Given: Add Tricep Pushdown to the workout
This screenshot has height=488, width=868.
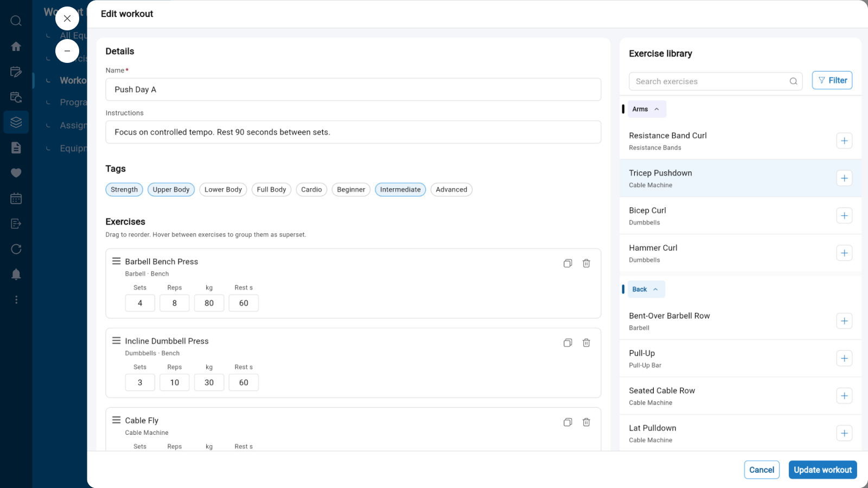Looking at the screenshot, I should point(844,178).
